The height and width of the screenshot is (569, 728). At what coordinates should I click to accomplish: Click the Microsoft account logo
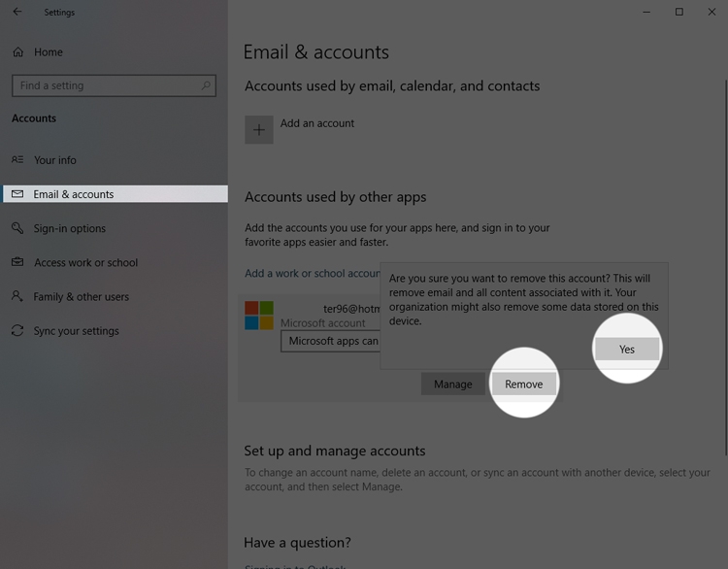(x=259, y=315)
